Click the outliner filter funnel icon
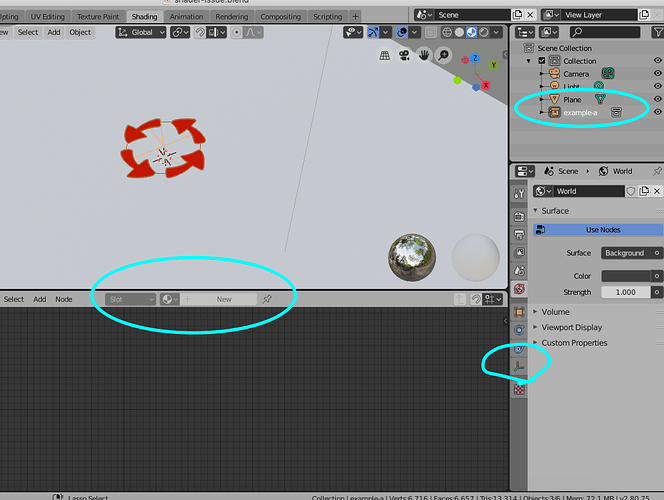This screenshot has width=664, height=500. [658, 32]
